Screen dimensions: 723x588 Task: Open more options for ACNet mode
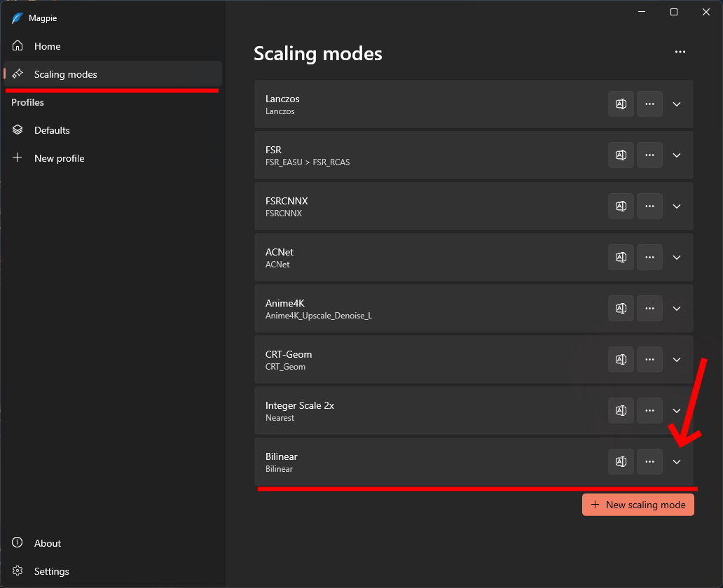tap(649, 258)
